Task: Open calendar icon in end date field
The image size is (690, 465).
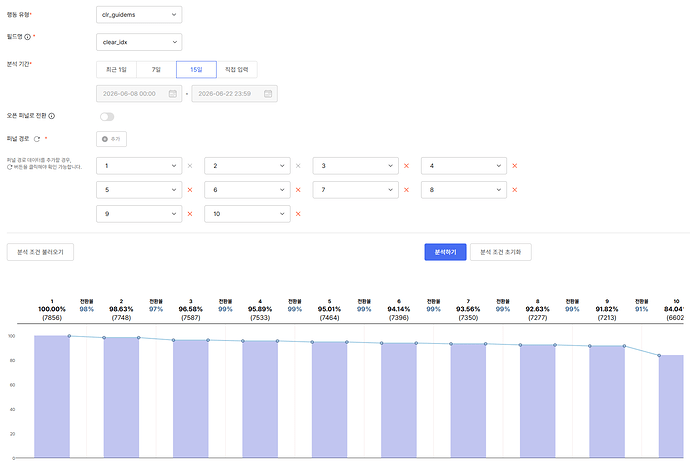Action: pos(268,94)
